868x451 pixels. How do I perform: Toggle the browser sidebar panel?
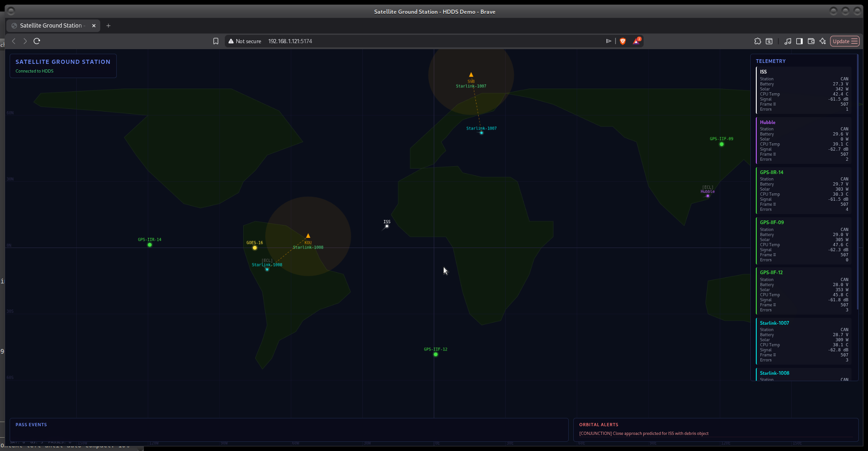coord(799,41)
